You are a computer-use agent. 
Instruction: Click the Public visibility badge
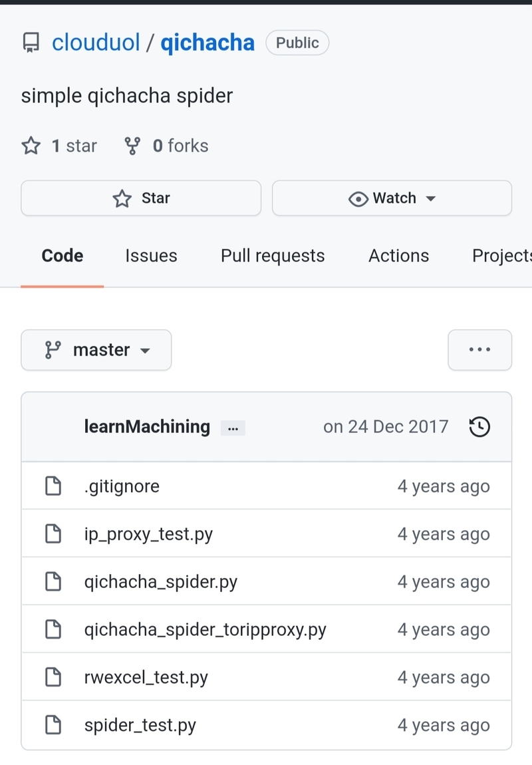pos(297,43)
